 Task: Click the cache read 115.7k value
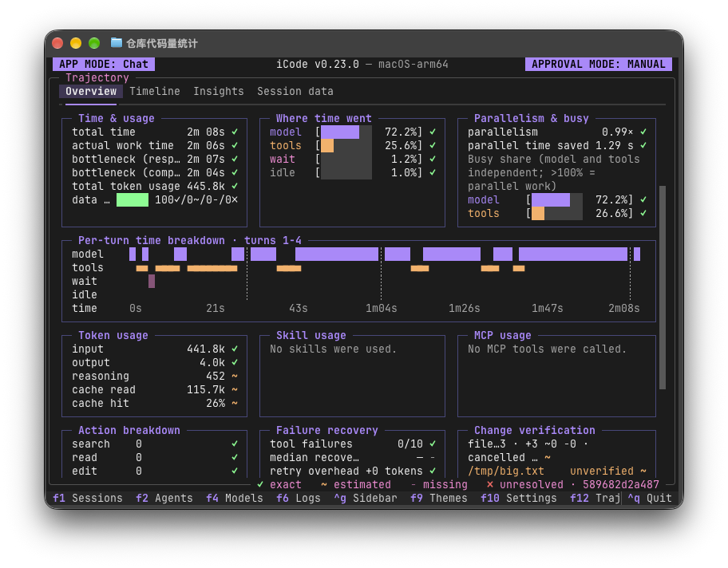(x=206, y=390)
